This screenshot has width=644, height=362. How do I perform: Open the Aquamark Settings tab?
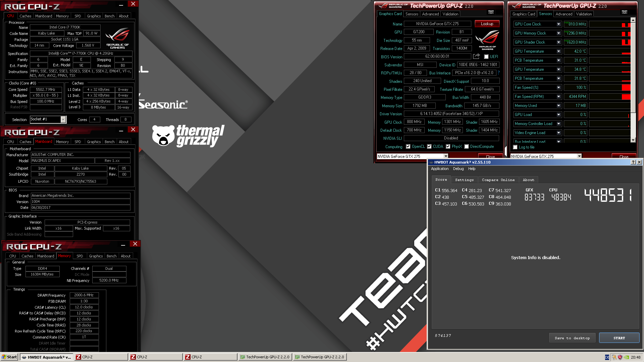tap(464, 180)
